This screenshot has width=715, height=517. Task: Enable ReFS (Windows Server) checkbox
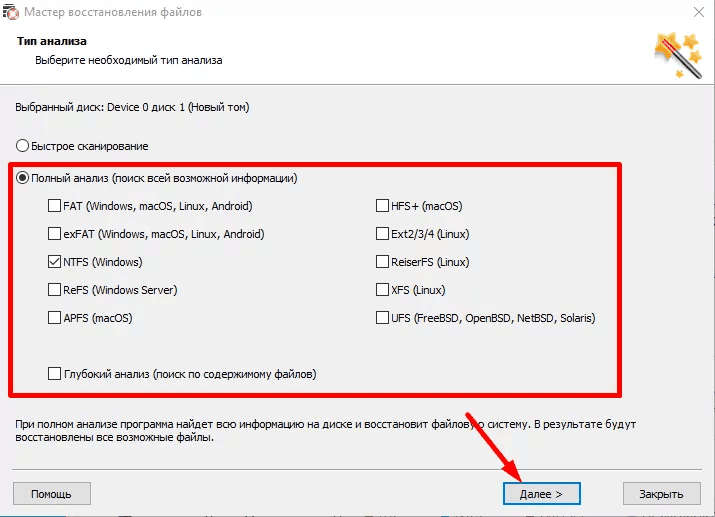tap(55, 291)
